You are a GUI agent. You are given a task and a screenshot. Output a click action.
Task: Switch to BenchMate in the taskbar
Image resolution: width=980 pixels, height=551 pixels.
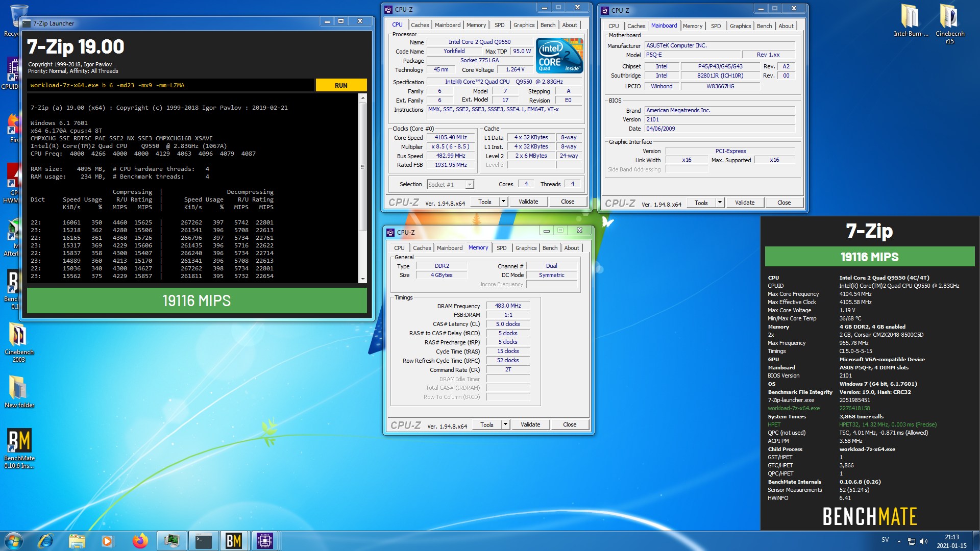(234, 541)
